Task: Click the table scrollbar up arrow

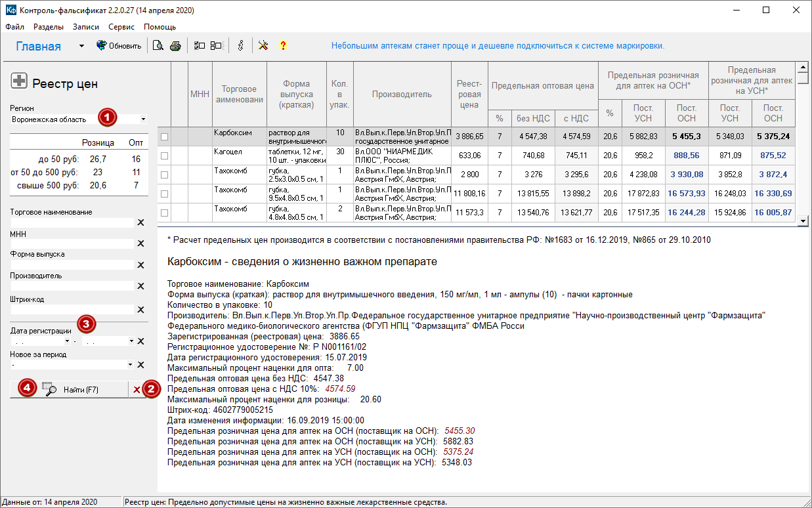Action: (x=803, y=68)
